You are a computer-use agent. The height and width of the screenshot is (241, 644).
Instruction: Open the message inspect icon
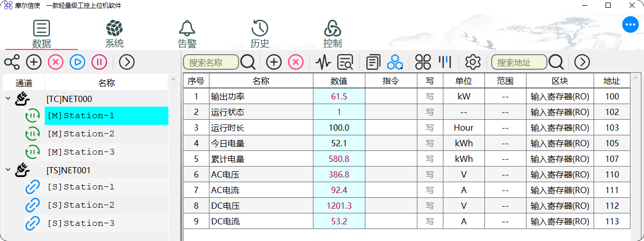345,62
